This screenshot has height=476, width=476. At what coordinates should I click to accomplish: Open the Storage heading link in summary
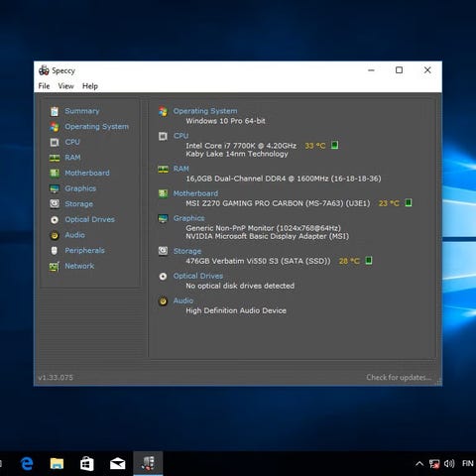(x=187, y=251)
